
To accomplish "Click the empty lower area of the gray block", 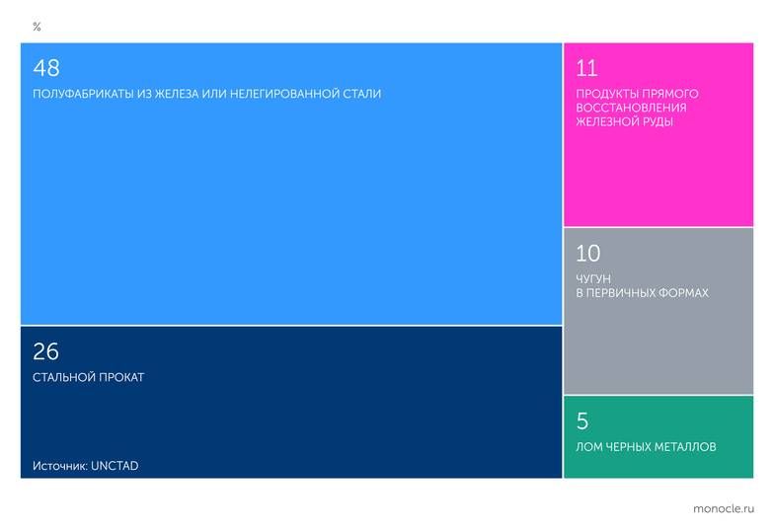I will coord(658,350).
